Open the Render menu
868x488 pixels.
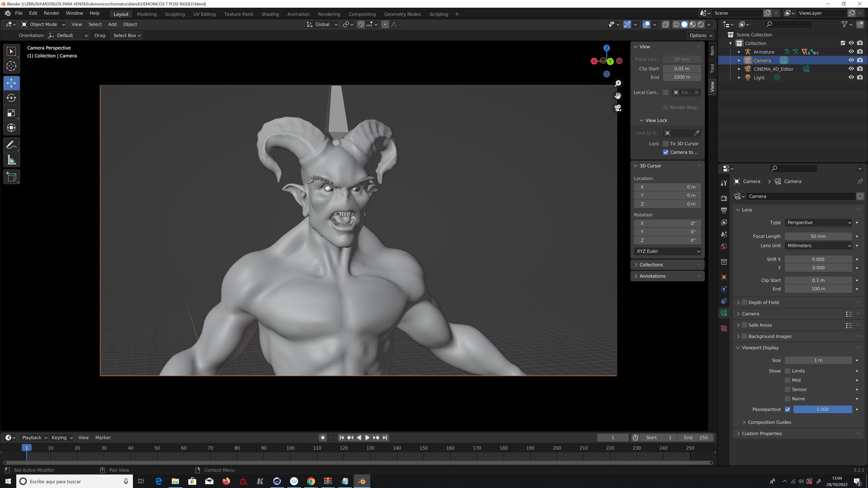(x=52, y=13)
